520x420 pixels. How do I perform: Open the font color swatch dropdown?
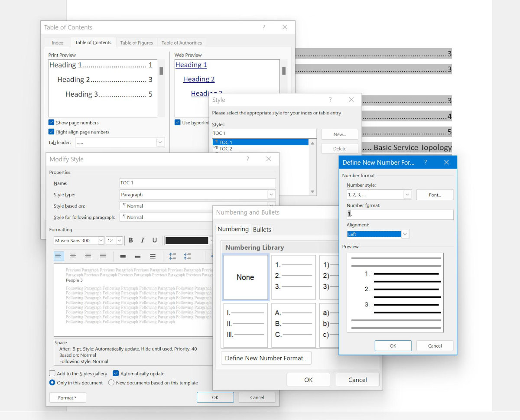(x=212, y=240)
